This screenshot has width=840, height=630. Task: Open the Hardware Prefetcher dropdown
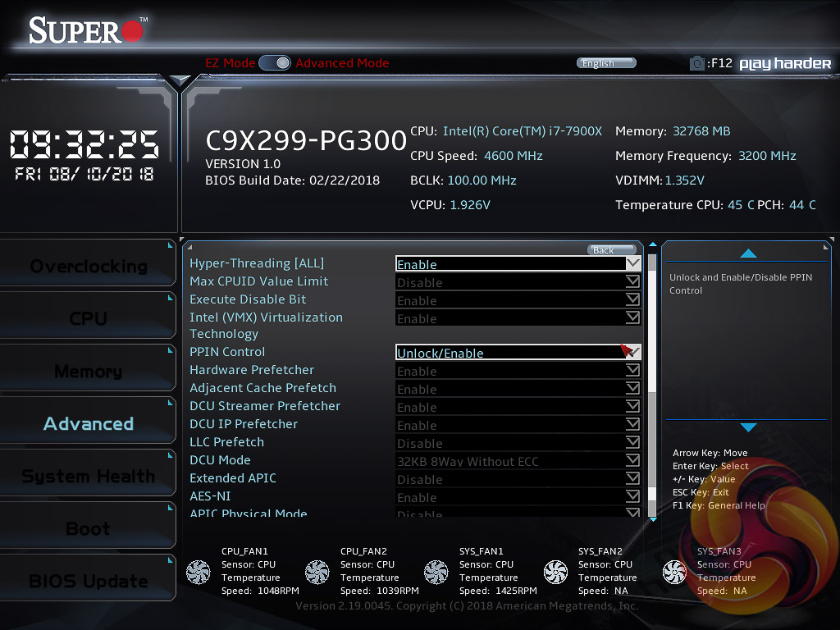coord(518,371)
